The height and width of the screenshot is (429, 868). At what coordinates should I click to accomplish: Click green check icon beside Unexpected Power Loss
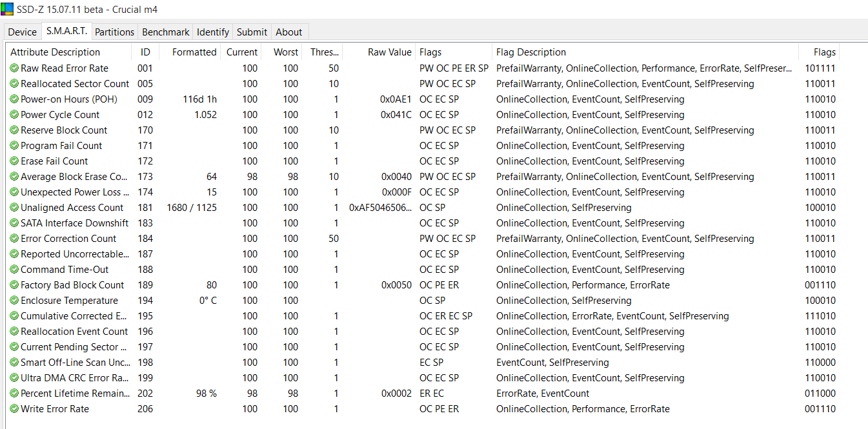coord(14,192)
